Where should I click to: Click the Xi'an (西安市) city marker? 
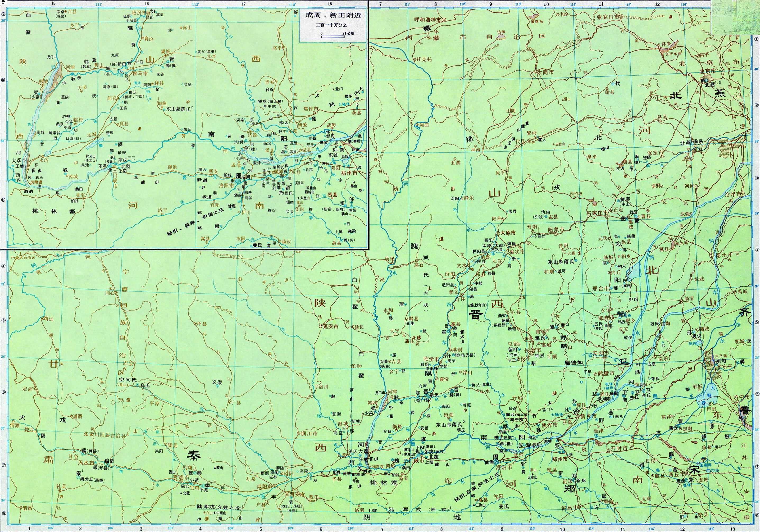click(x=287, y=494)
